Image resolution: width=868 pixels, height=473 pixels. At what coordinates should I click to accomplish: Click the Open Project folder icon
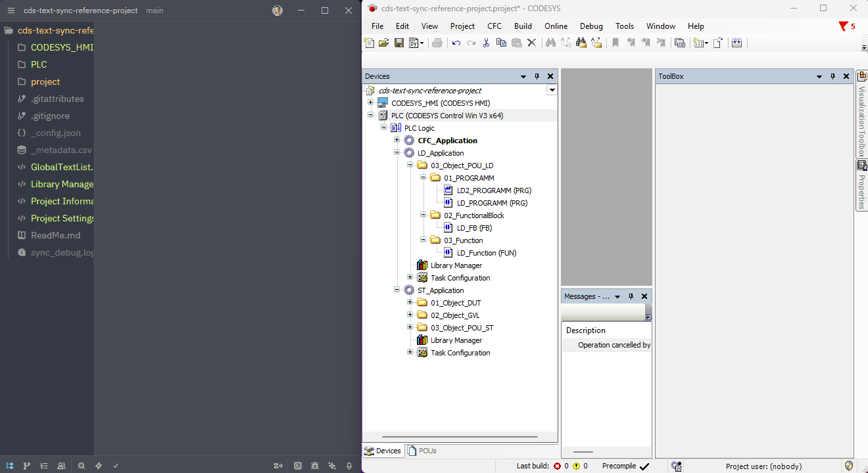pyautogui.click(x=384, y=43)
